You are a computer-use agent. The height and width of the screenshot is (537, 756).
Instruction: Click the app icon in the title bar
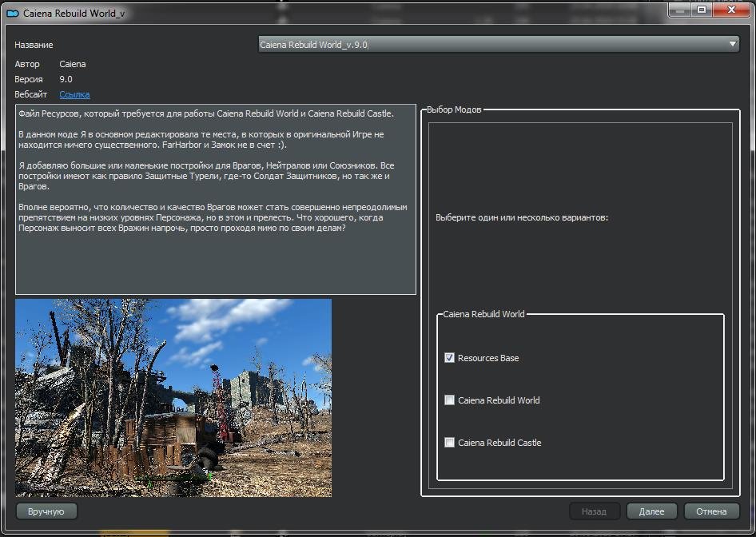click(x=13, y=14)
